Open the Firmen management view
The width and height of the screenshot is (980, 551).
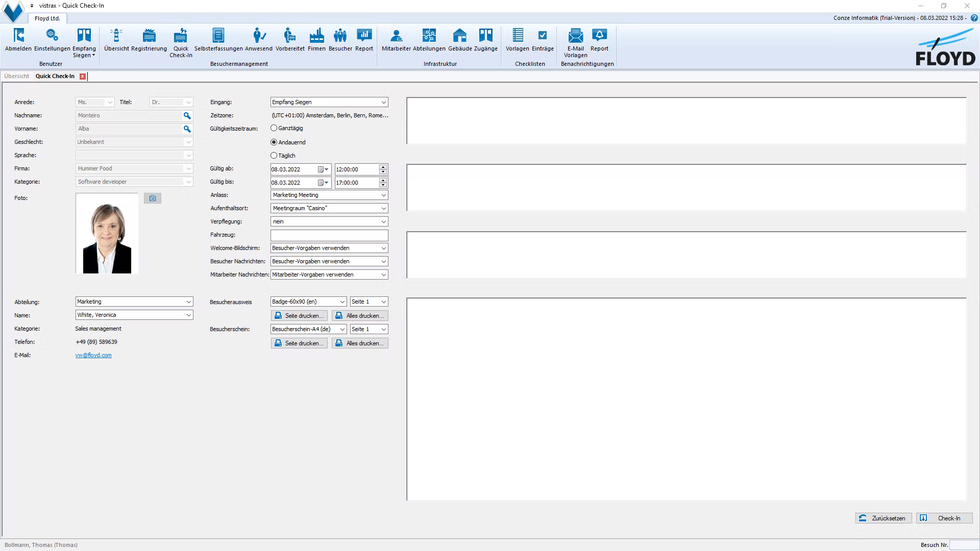316,41
